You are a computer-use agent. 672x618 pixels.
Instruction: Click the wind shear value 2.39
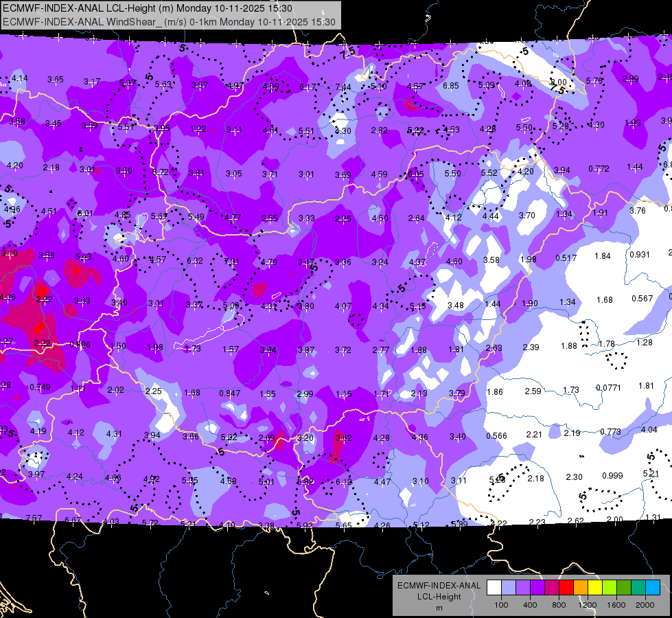pyautogui.click(x=531, y=347)
